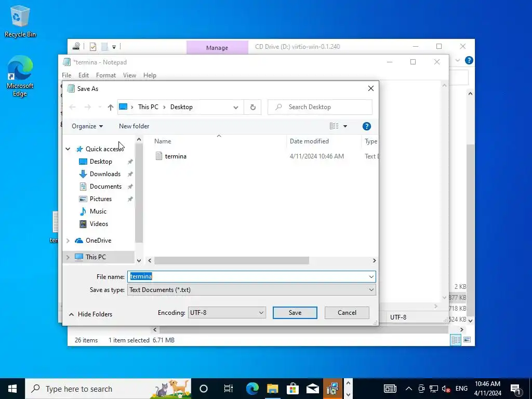
Task: Sort by the Name column header
Action: pos(163,141)
